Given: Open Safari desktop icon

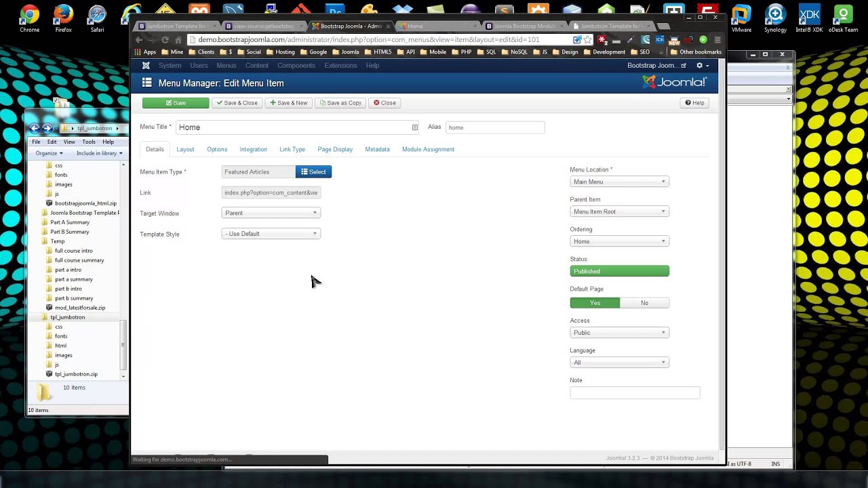Looking at the screenshot, I should click(x=97, y=18).
